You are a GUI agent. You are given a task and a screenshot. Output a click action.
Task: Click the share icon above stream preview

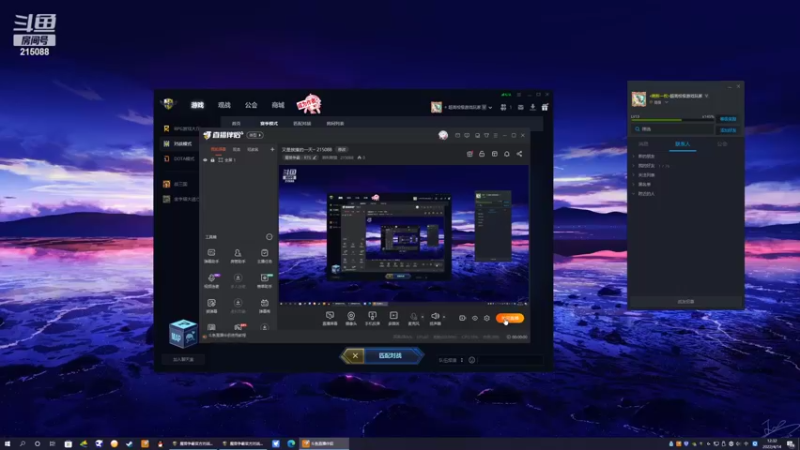(519, 154)
